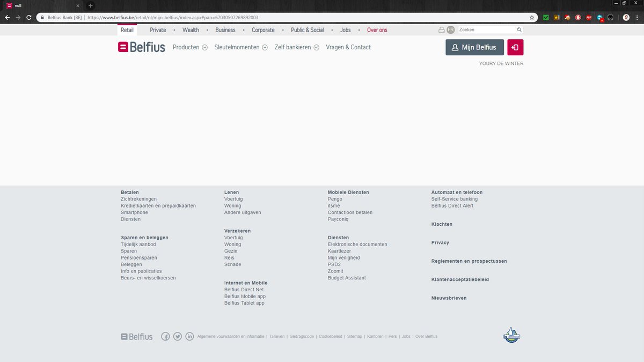Open the Kantoren footer link
The height and width of the screenshot is (362, 644).
tap(375, 337)
